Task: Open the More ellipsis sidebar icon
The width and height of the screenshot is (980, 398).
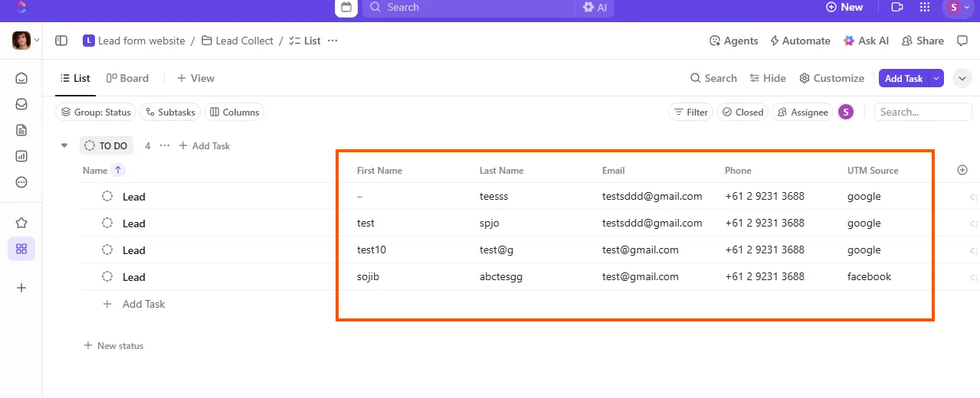Action: point(21,182)
